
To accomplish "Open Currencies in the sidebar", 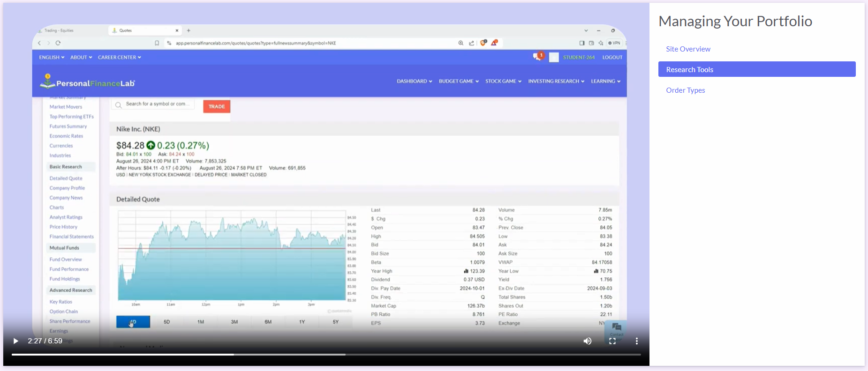I will [x=61, y=146].
